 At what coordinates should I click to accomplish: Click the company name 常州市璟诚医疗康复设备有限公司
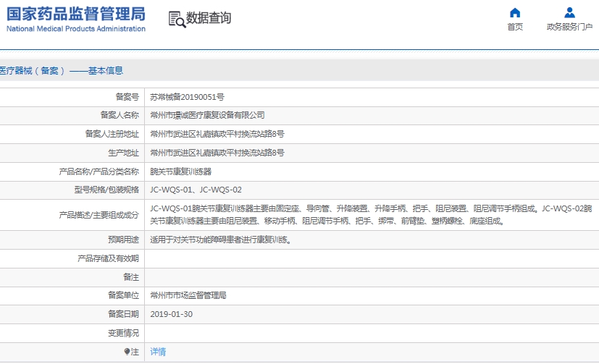[207, 115]
